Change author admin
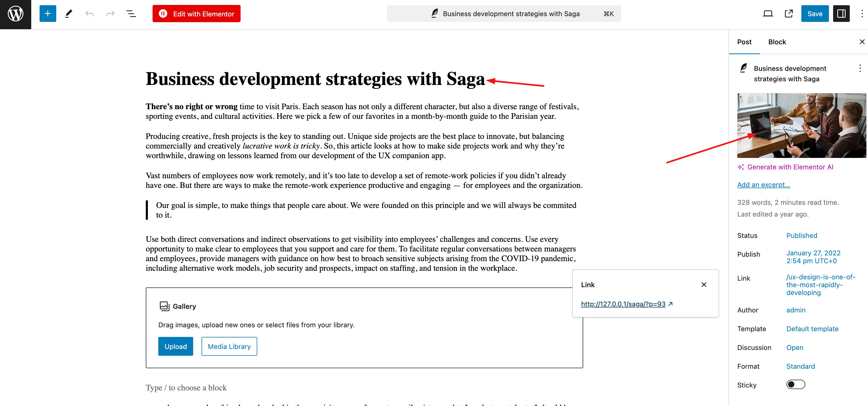The width and height of the screenshot is (868, 406). 796,310
